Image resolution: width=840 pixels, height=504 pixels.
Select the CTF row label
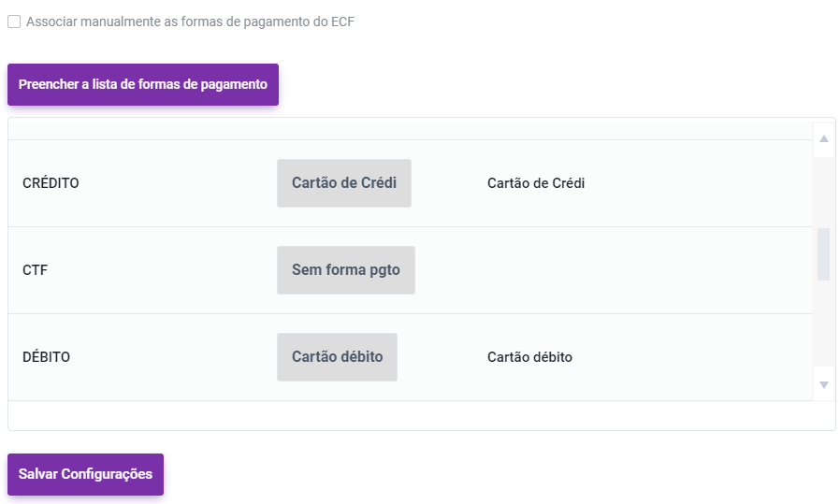[35, 270]
